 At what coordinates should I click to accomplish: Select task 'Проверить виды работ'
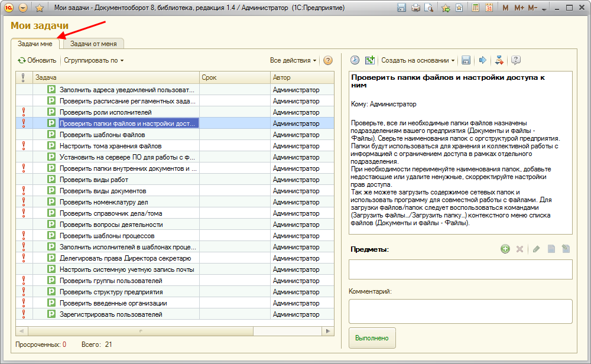coord(94,180)
